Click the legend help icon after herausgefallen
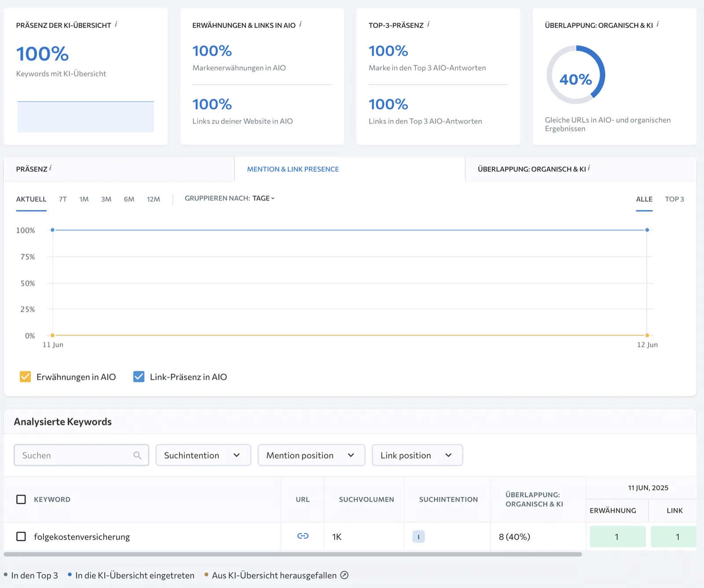 pyautogui.click(x=345, y=575)
